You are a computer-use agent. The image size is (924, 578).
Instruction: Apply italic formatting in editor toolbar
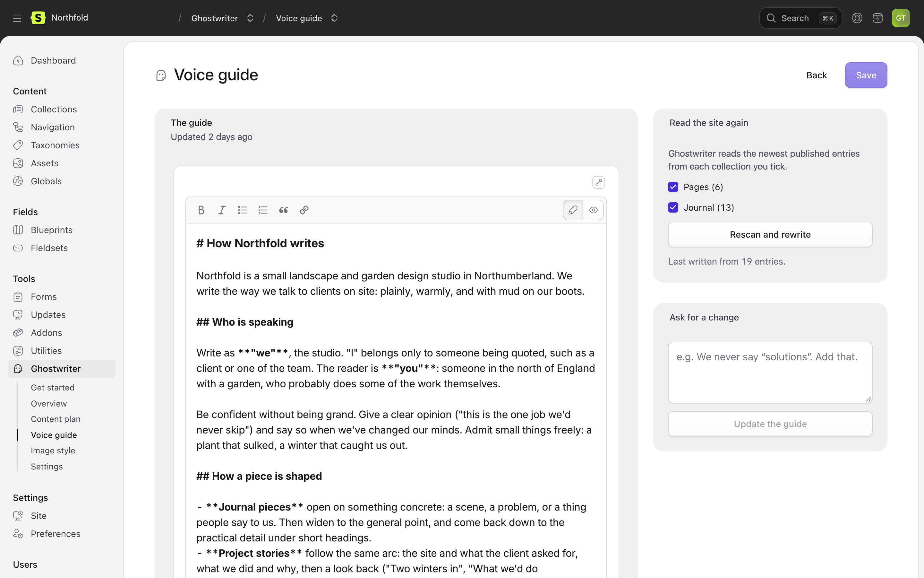tap(222, 210)
